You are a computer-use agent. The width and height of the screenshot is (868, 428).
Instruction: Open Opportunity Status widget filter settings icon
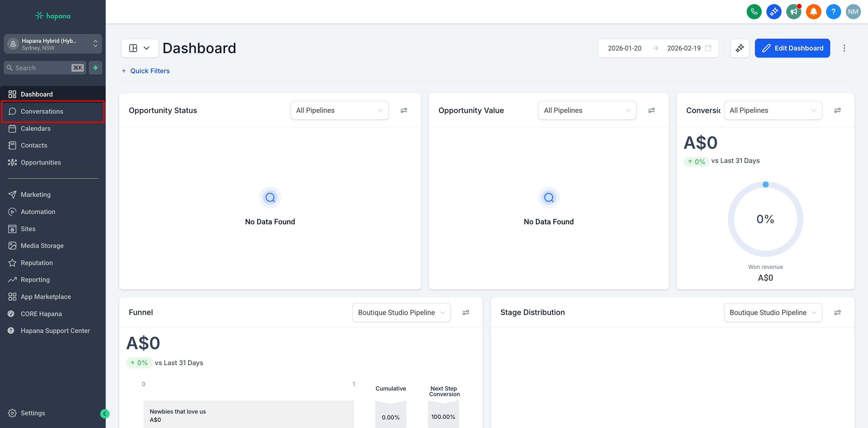(x=404, y=110)
